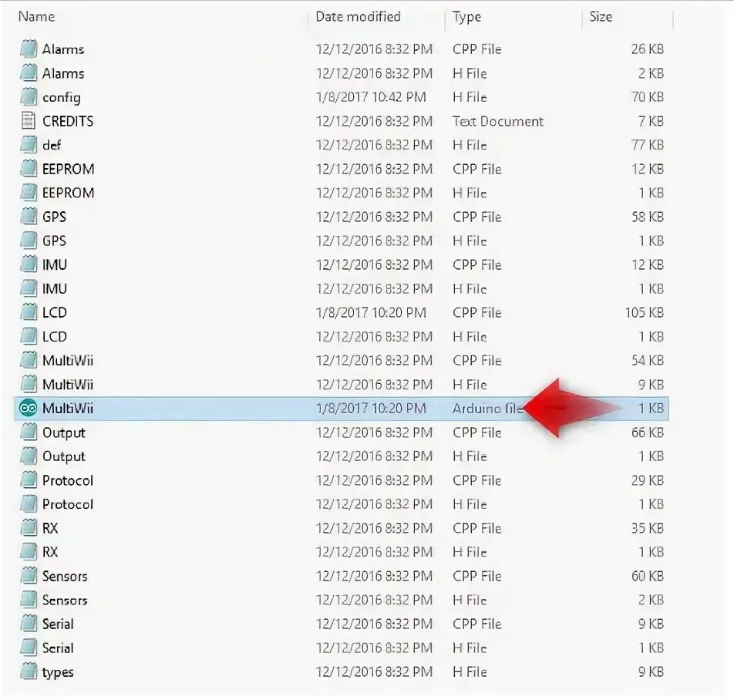Viewport: 734px width, 700px height.
Task: Click the 70 KB size value
Action: [x=648, y=97]
